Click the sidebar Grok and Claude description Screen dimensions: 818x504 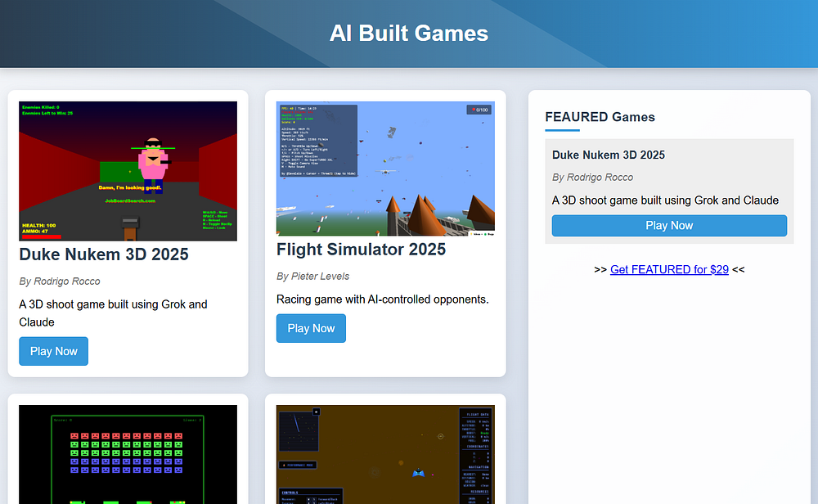(x=665, y=200)
